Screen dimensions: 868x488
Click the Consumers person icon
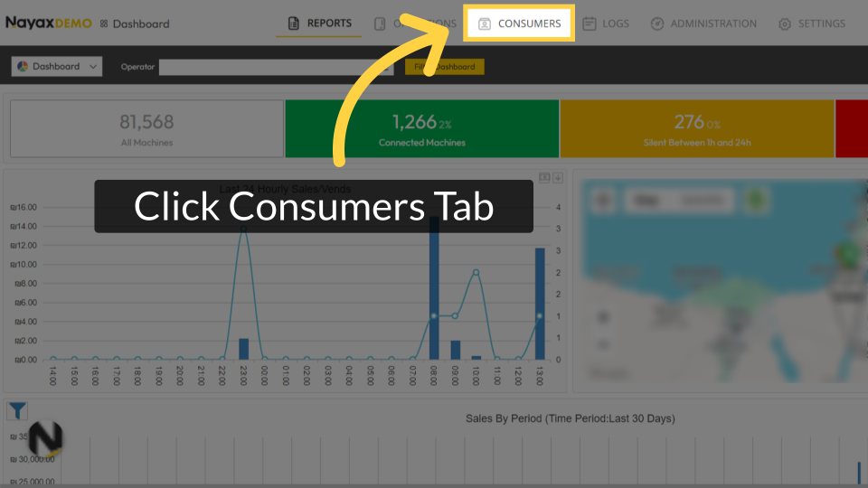pyautogui.click(x=485, y=23)
